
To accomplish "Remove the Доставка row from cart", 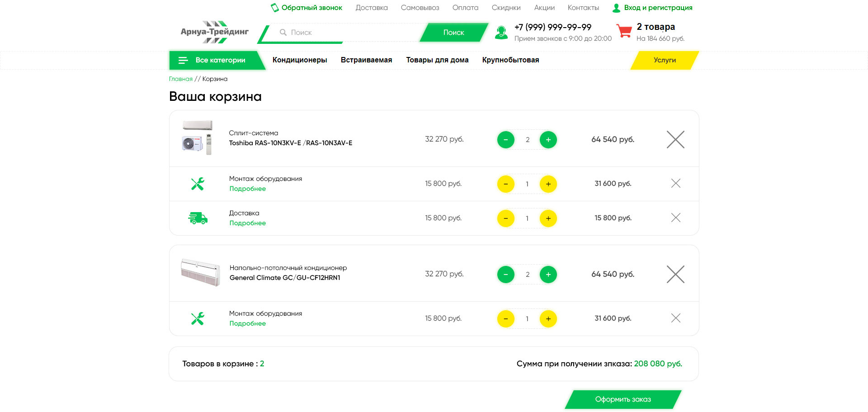I will [x=675, y=218].
